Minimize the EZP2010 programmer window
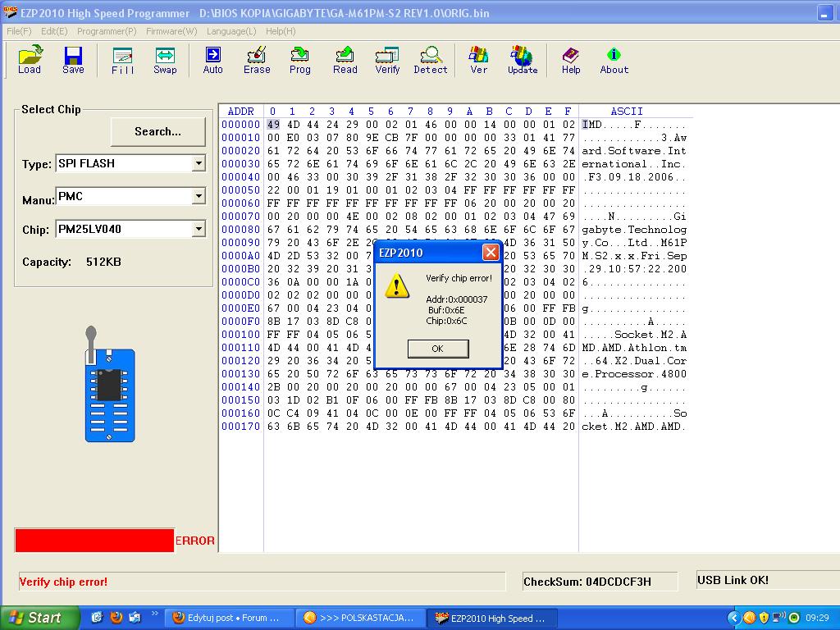This screenshot has height=630, width=840. pos(825,13)
